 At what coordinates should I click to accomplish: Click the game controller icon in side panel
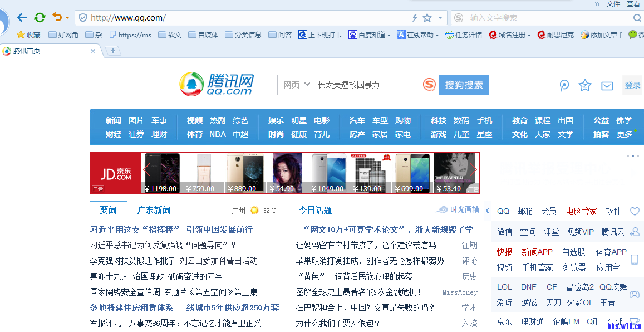click(634, 294)
